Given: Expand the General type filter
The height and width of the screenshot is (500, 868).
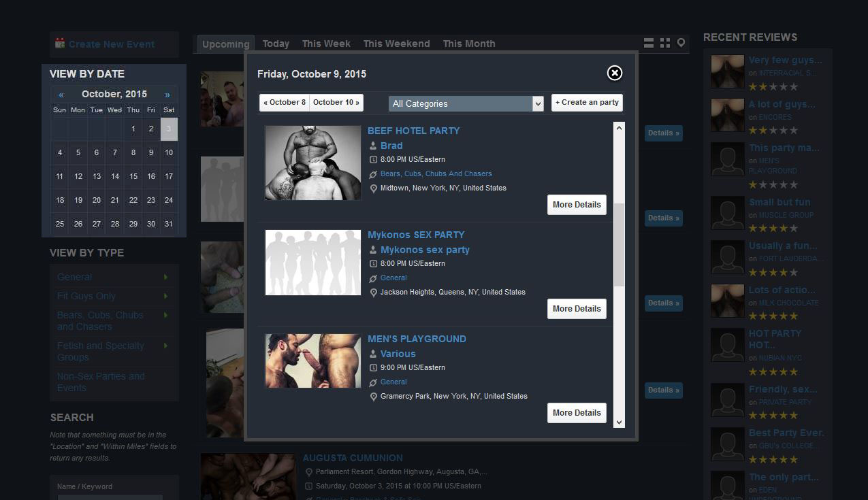Looking at the screenshot, I should click(x=165, y=277).
